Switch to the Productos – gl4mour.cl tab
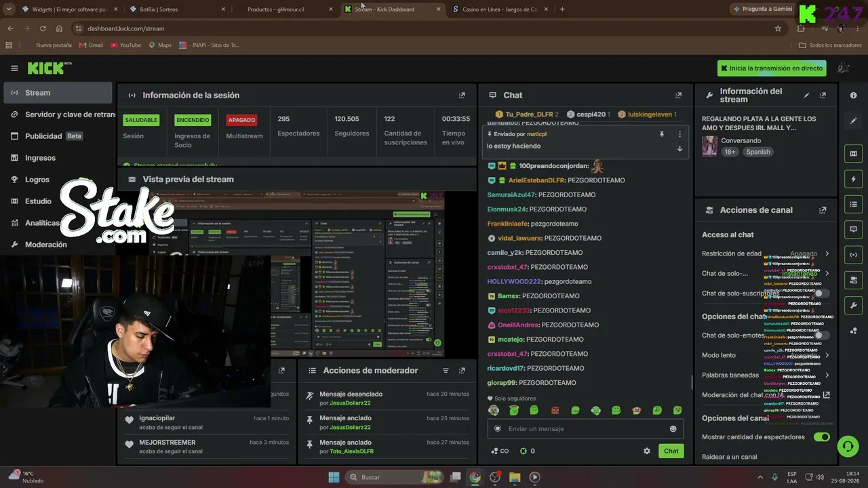 click(285, 9)
